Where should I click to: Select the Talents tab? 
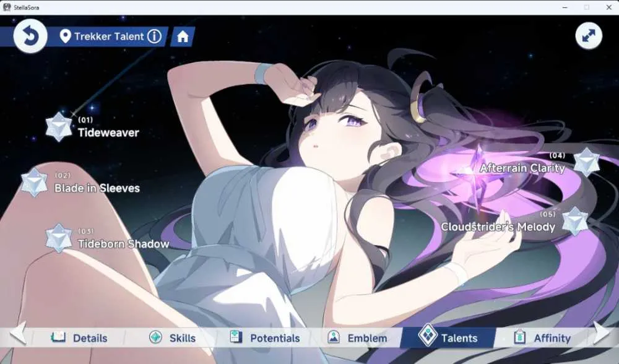pyautogui.click(x=448, y=338)
